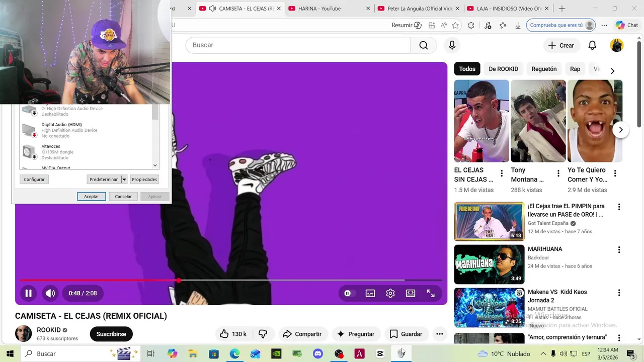Start voice search with the microphone icon
The width and height of the screenshot is (644, 362).
[452, 45]
